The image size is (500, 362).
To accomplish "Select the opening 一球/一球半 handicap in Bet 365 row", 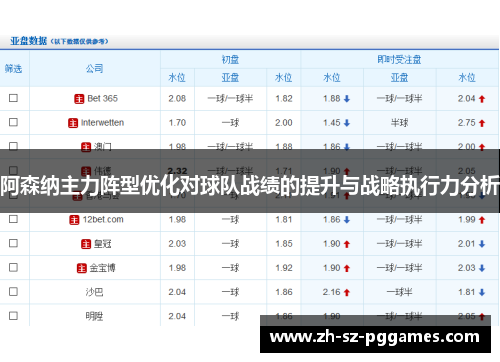I will click(230, 99).
